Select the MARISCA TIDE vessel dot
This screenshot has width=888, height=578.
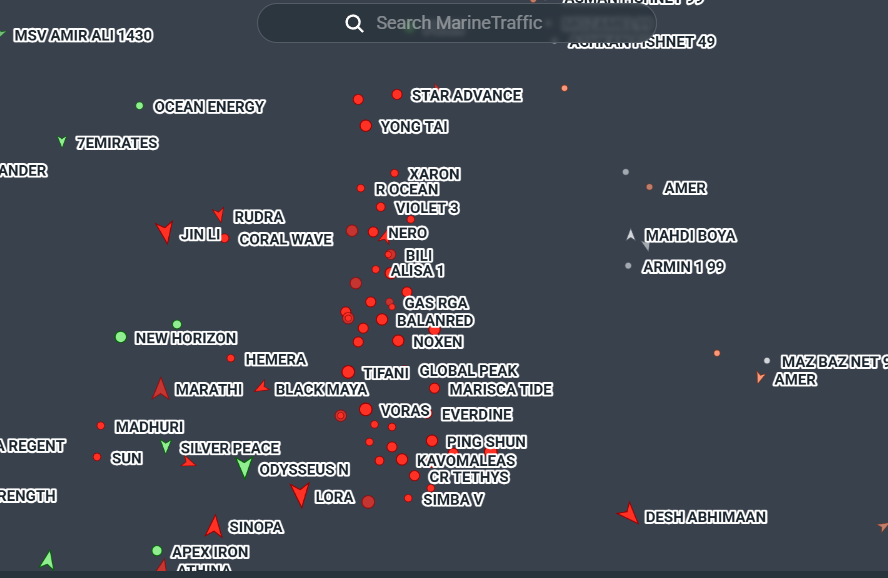coord(434,388)
